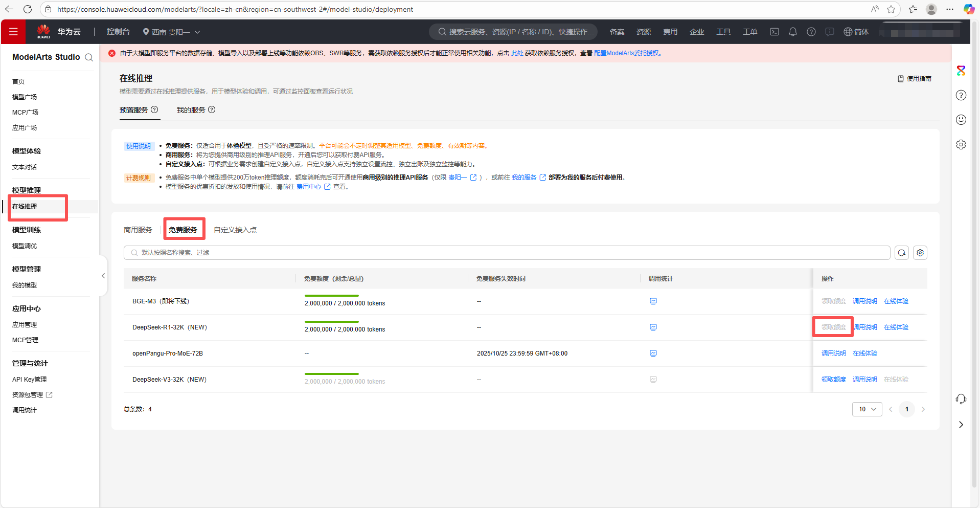
Task: Click 在线体验 for openPangu-Pro-MoE-72B
Action: (x=865, y=354)
